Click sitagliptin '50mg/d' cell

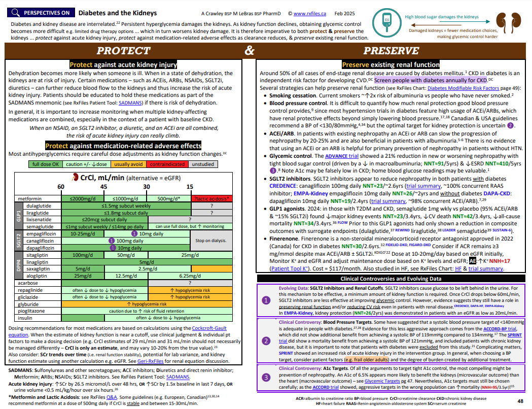126,255
